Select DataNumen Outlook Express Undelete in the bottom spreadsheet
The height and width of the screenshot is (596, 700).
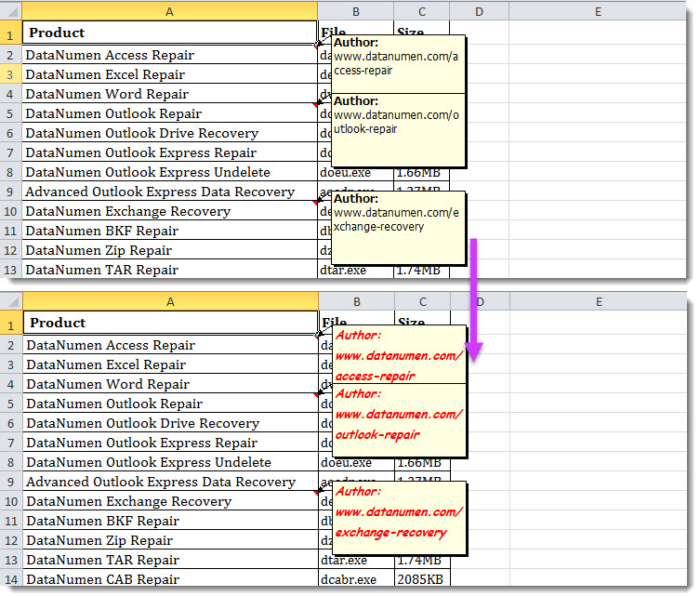170,462
